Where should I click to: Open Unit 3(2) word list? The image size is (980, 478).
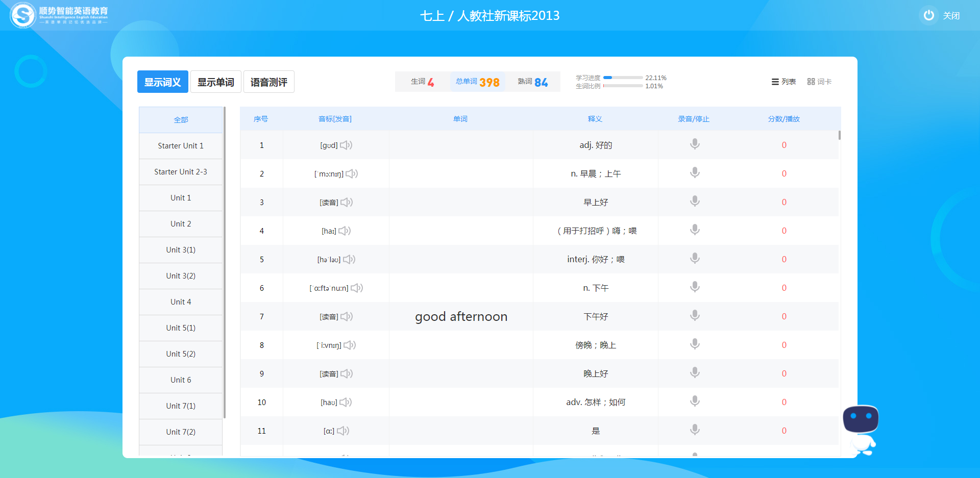[x=181, y=276]
